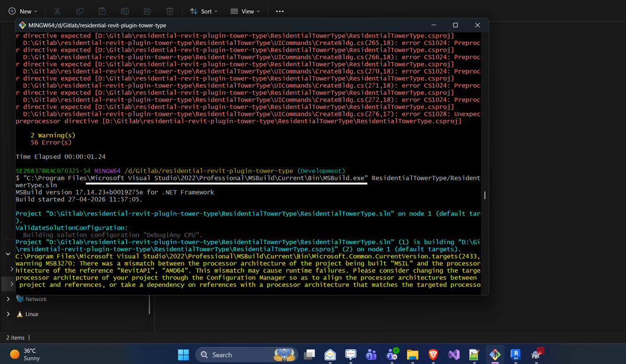Open Revit from the taskbar
Viewport: 626px width, 364px height.
pyautogui.click(x=515, y=355)
